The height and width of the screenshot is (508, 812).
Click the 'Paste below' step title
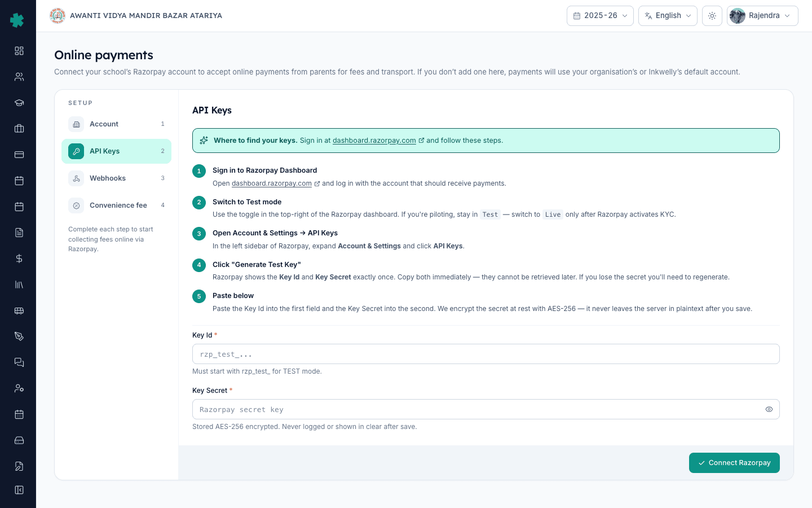pyautogui.click(x=233, y=296)
